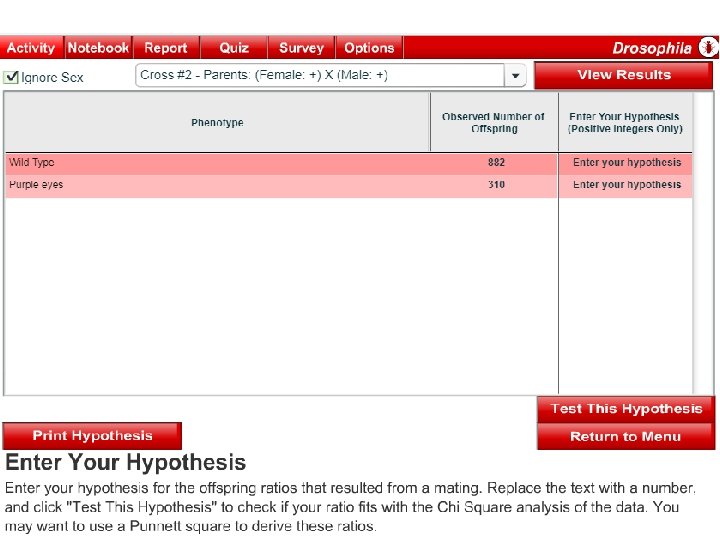Switch to the Notebook tab
The width and height of the screenshot is (720, 540).
[98, 48]
